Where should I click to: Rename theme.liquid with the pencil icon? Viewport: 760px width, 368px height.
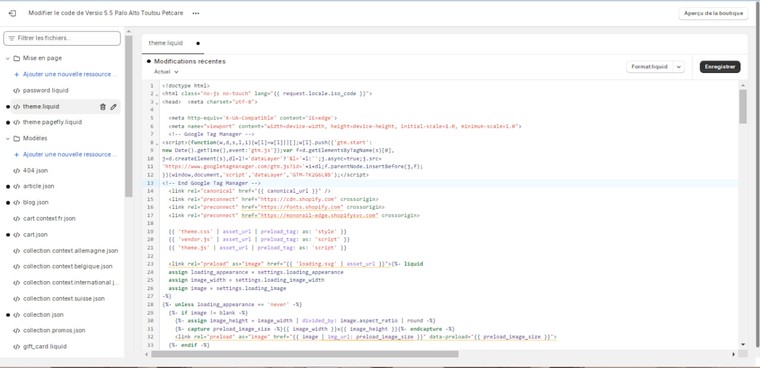pos(113,107)
